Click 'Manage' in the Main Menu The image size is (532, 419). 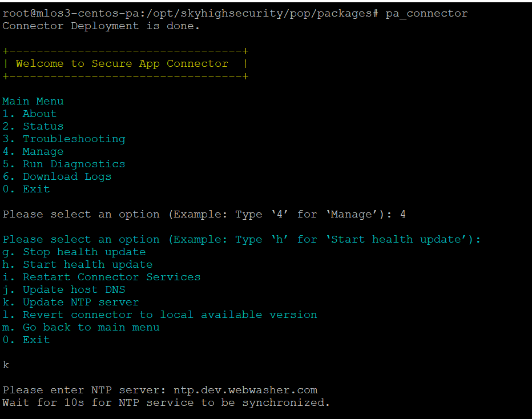33,151
